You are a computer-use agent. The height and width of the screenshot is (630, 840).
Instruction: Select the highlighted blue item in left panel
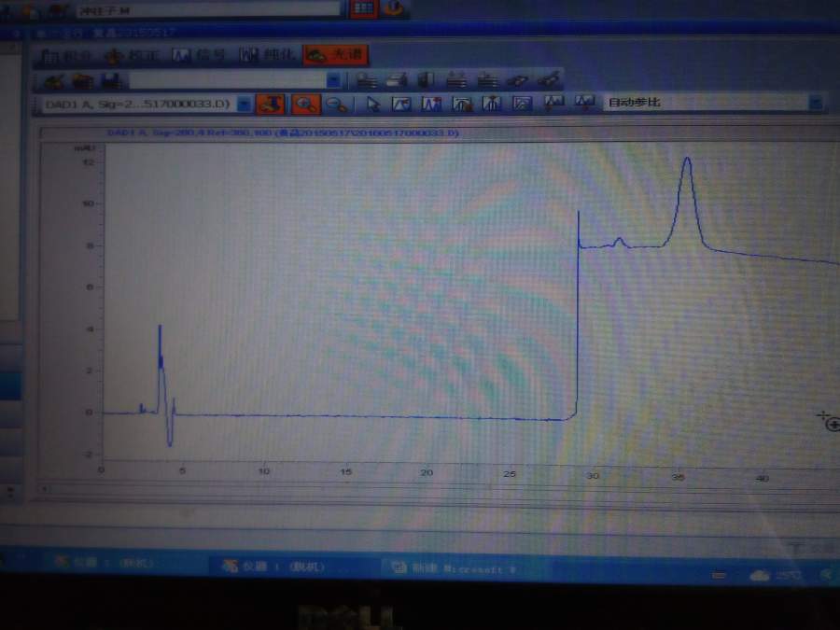pyautogui.click(x=10, y=385)
